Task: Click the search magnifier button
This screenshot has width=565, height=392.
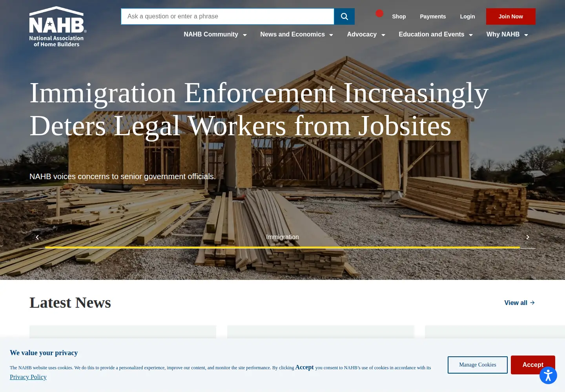Action: (344, 16)
